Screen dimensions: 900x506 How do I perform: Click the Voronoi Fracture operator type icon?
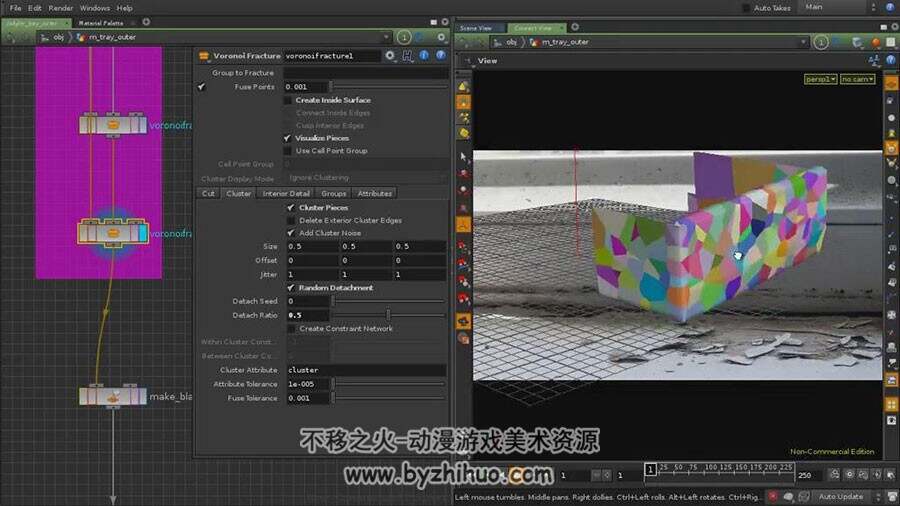tap(204, 56)
